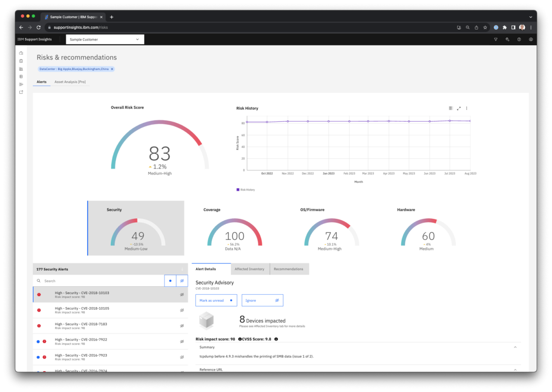Screen dimensions: 552x392
Task: Click the Ignore button in Alert Details
Action: click(262, 300)
